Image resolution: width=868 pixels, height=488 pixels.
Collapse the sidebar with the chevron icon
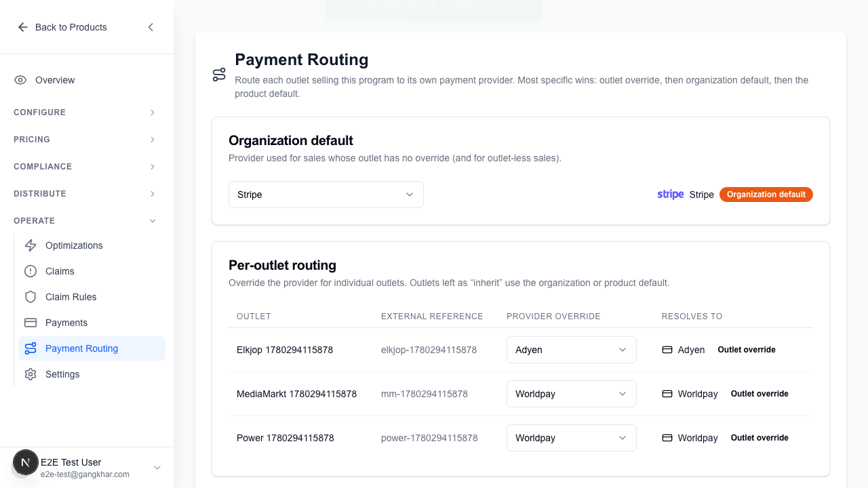point(151,27)
